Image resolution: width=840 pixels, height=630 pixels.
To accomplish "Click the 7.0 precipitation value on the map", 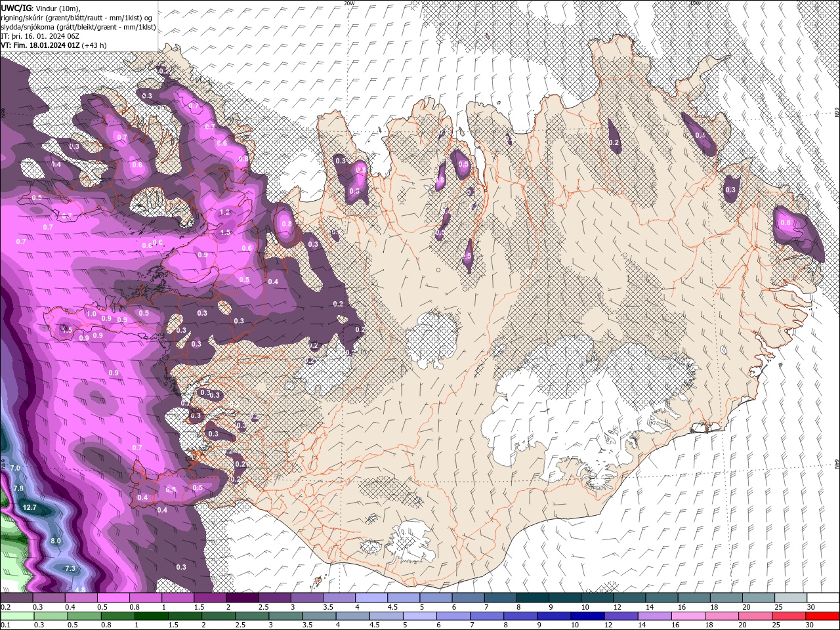I will pos(16,468).
